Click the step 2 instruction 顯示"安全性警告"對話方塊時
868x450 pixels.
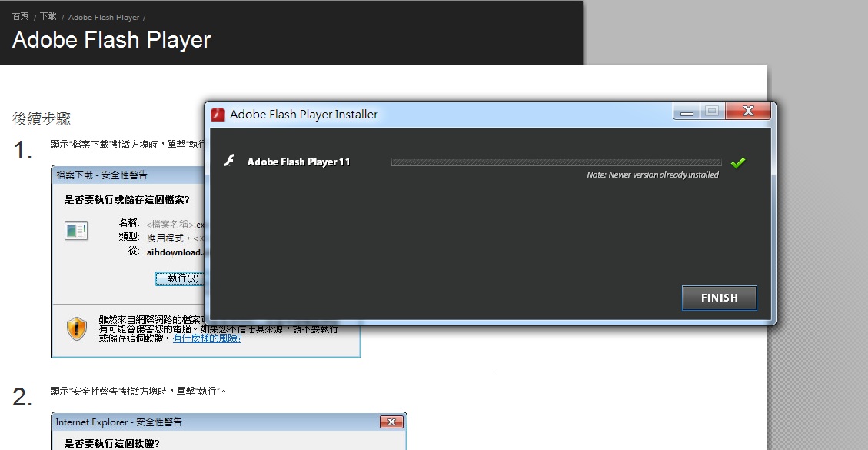point(138,392)
